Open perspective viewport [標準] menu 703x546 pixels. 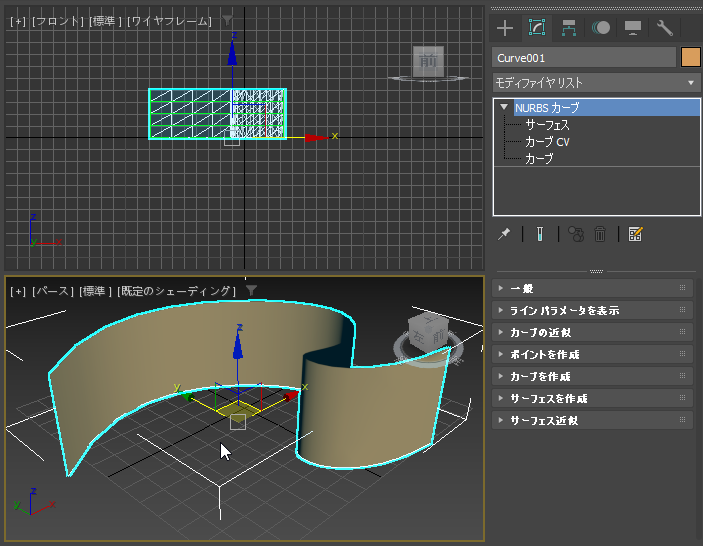[95, 291]
